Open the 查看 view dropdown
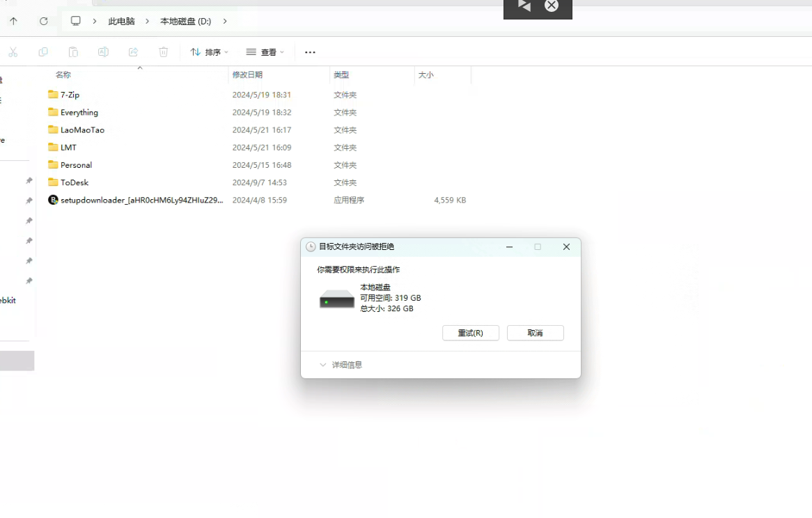Image resolution: width=812 pixels, height=518 pixels. 265,52
